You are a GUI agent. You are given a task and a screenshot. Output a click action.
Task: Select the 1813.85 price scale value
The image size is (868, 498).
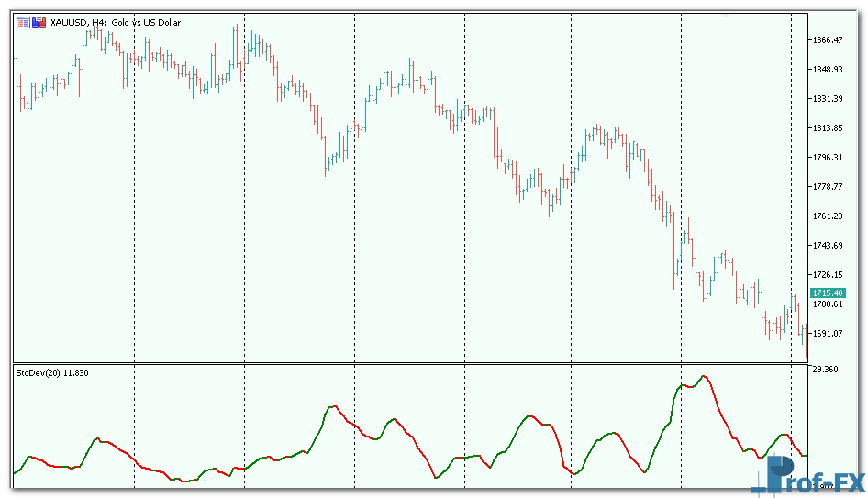[x=828, y=128]
